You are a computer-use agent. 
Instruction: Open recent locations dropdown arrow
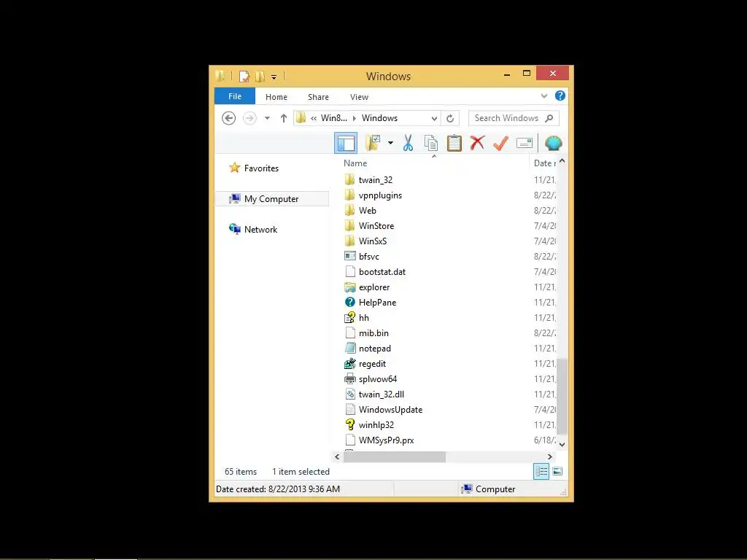tap(267, 118)
